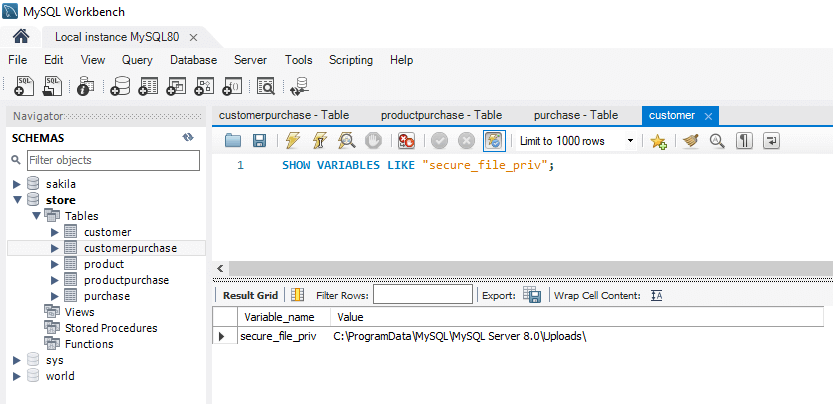This screenshot has width=833, height=404.
Task: Expand the sys schema
Action: point(17,360)
